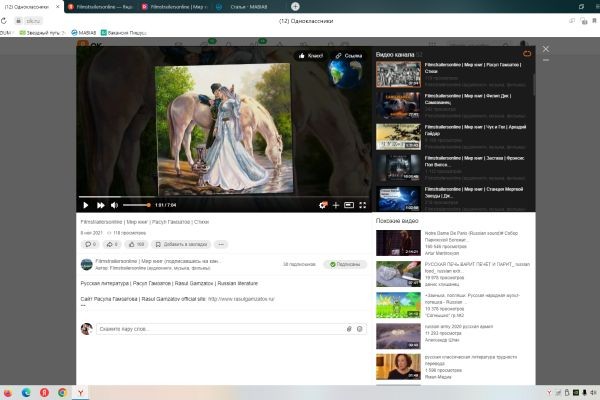Mute the video with the speaker icon
600x400 pixels.
[x=114, y=206]
